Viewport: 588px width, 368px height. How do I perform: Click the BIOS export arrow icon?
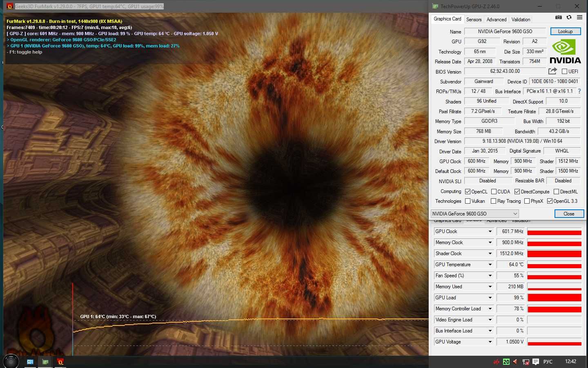[552, 71]
